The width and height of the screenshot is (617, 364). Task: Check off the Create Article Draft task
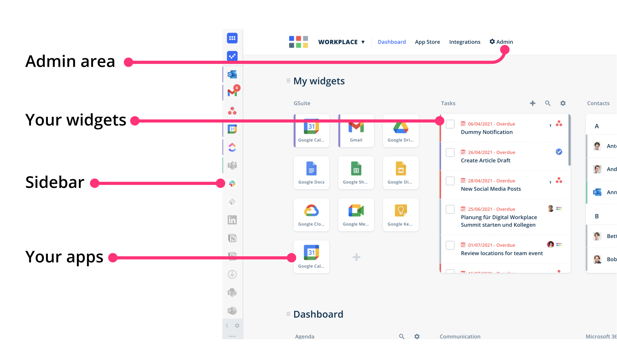tap(450, 152)
